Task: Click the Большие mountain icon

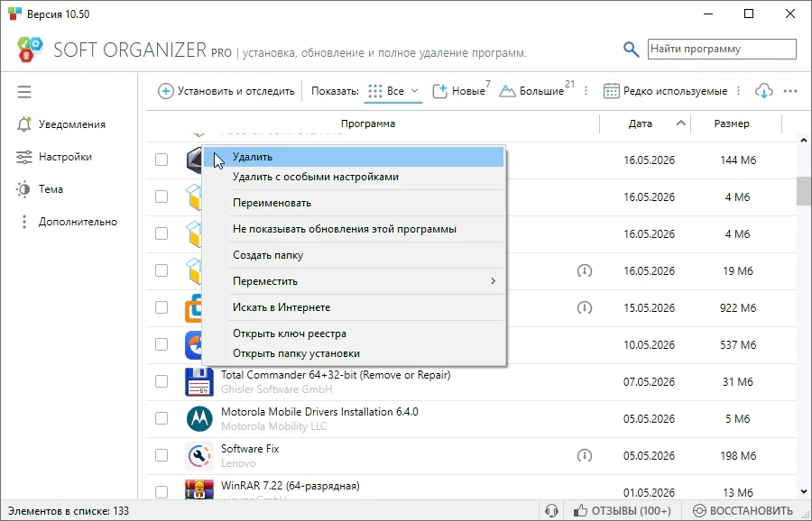Action: 507,92
